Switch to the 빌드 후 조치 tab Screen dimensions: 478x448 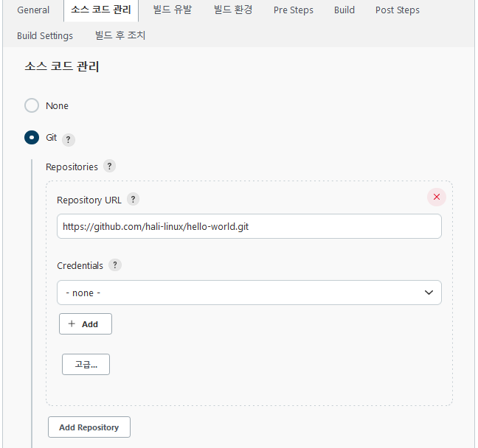(x=120, y=35)
